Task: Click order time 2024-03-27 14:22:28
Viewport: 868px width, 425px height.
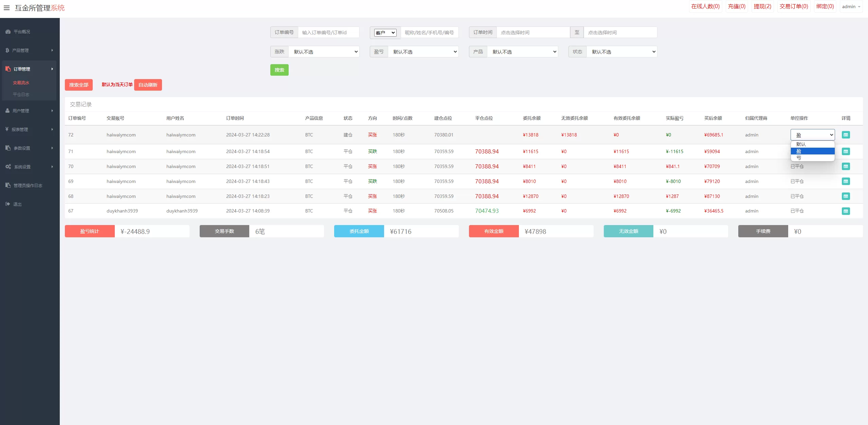Action: pos(248,135)
